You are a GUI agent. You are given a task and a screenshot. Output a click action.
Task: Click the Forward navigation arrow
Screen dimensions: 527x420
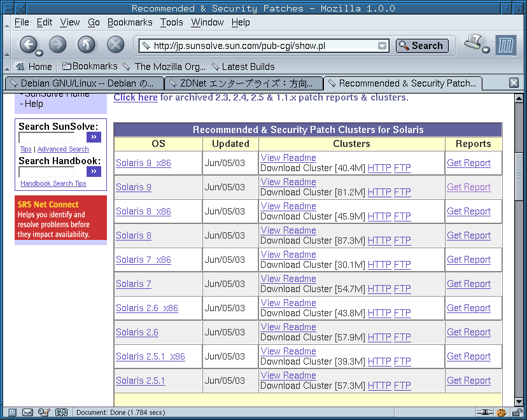coord(58,45)
